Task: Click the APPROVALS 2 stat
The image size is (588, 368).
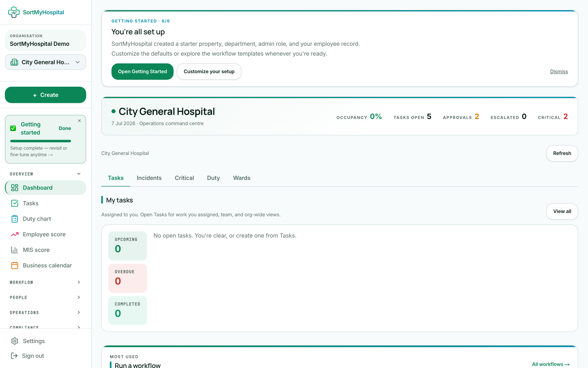Action: tap(461, 117)
